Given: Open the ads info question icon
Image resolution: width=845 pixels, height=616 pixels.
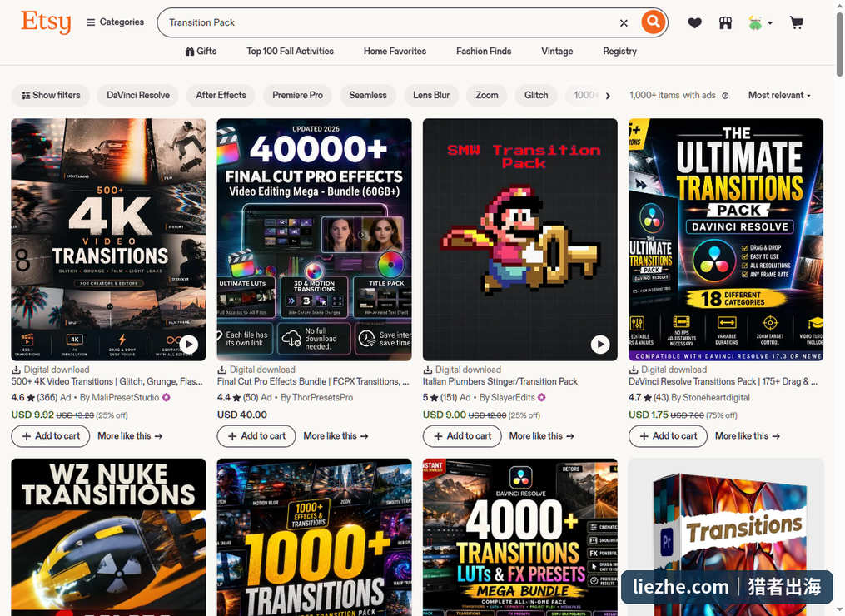Looking at the screenshot, I should point(725,96).
